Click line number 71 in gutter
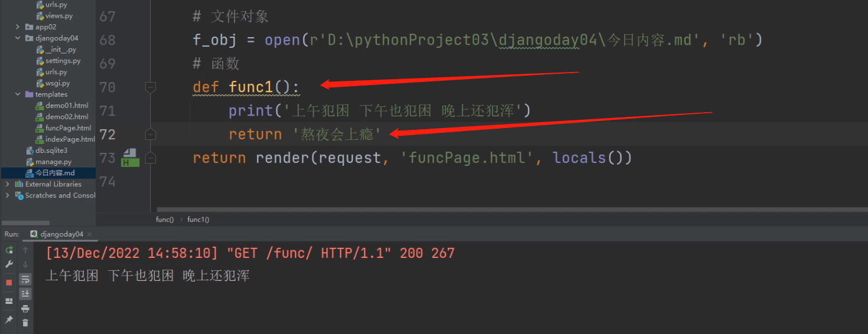The height and width of the screenshot is (334, 868). click(x=108, y=111)
